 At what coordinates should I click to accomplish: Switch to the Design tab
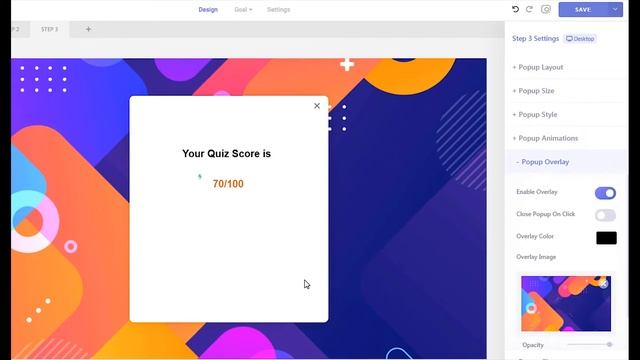(x=208, y=9)
